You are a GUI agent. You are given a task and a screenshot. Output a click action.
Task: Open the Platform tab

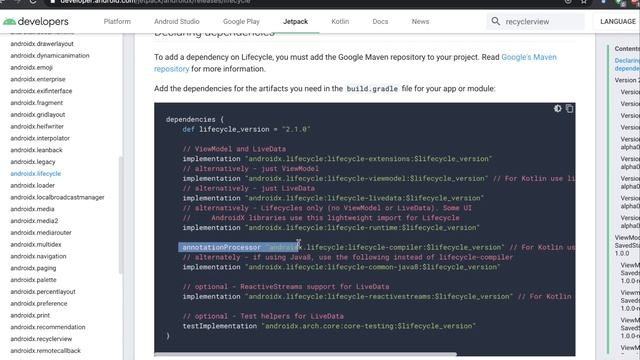pos(117,22)
